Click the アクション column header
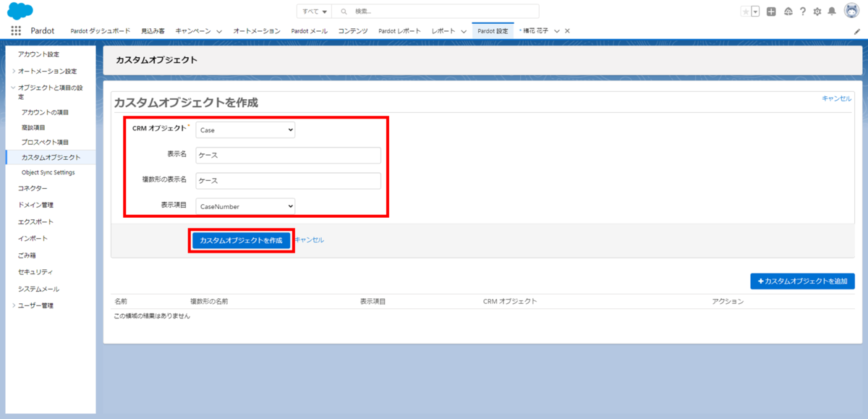The height and width of the screenshot is (419, 868). [x=728, y=301]
